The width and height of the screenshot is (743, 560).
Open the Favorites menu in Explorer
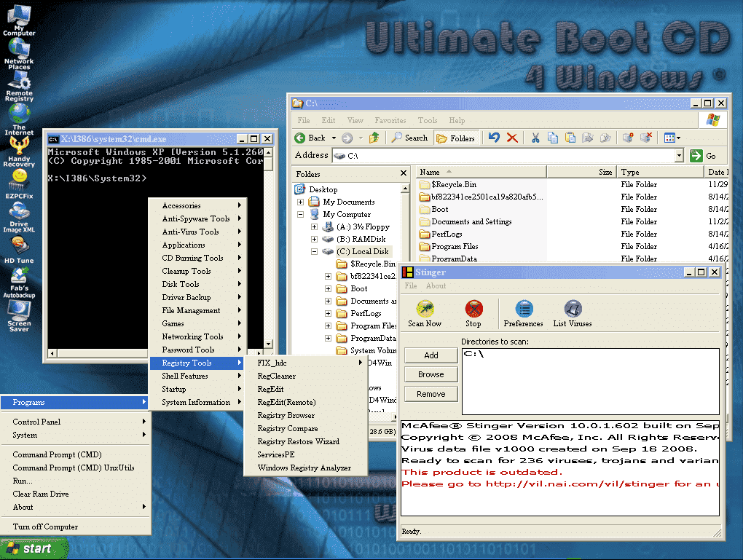coord(390,120)
